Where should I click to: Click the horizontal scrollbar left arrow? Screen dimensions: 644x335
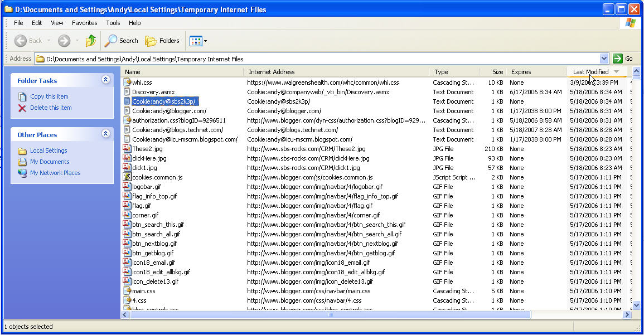pos(125,315)
